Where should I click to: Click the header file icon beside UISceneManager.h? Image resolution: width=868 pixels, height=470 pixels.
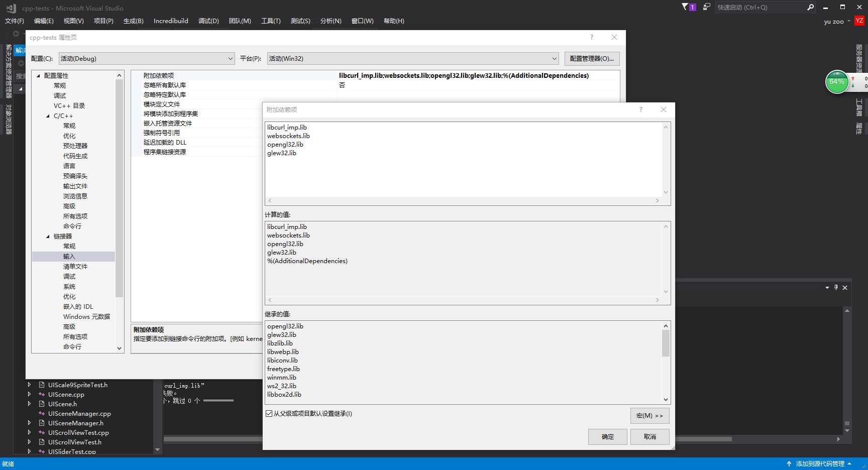pyautogui.click(x=42, y=423)
